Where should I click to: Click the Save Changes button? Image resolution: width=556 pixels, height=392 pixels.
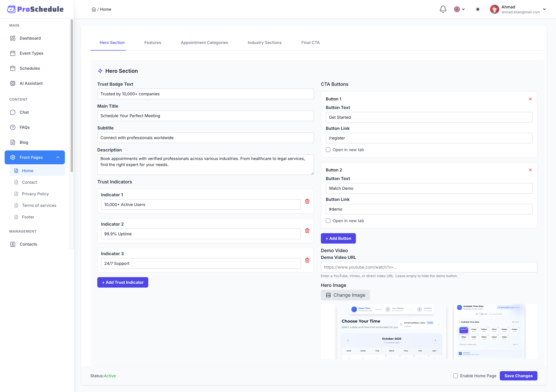tap(518, 376)
